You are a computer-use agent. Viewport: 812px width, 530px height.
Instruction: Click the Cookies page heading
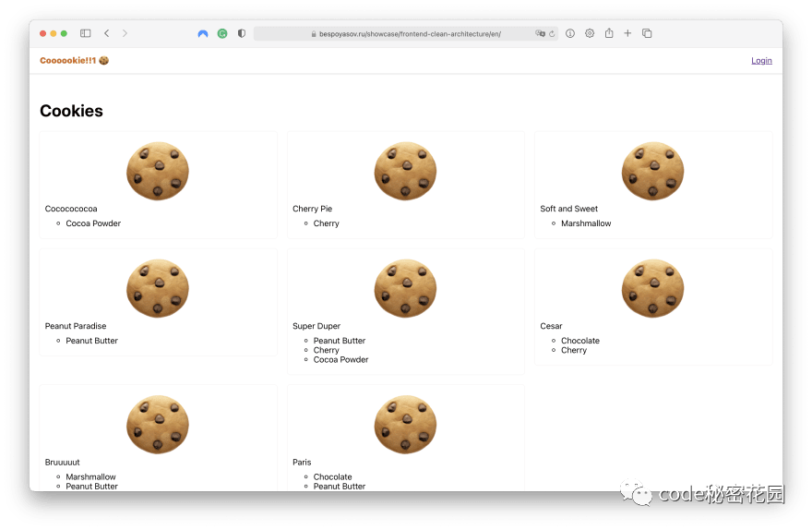click(71, 111)
